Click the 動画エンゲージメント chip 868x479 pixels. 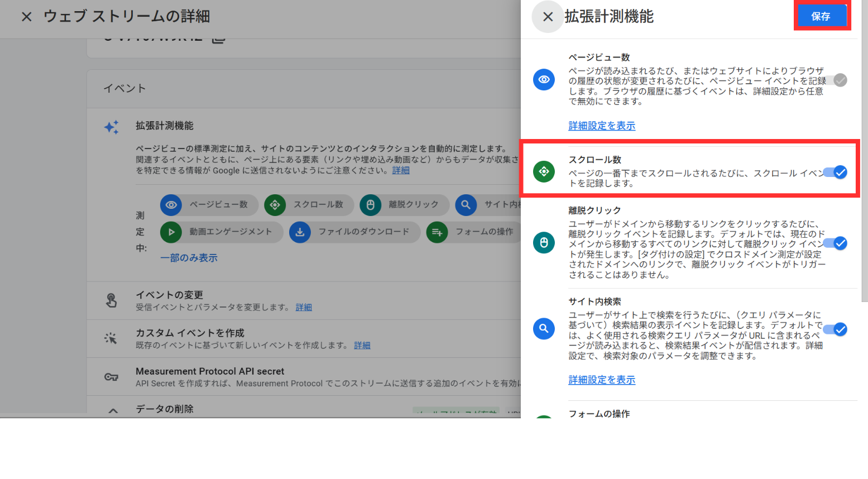click(221, 232)
